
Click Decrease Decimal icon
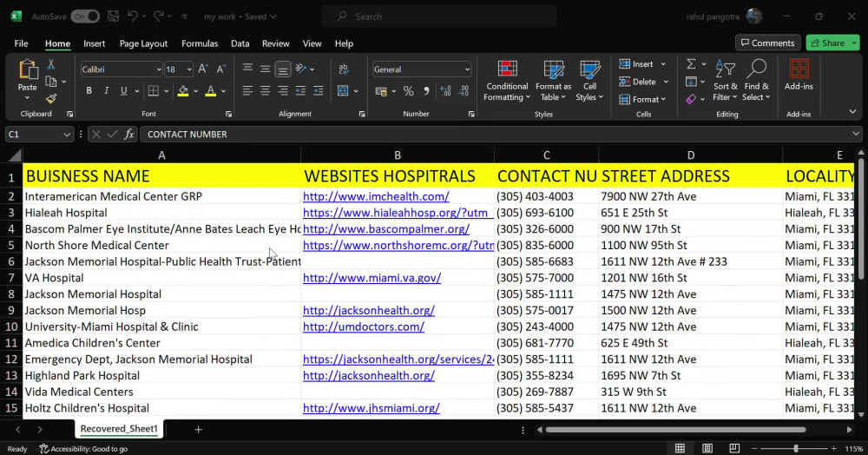[x=464, y=91]
